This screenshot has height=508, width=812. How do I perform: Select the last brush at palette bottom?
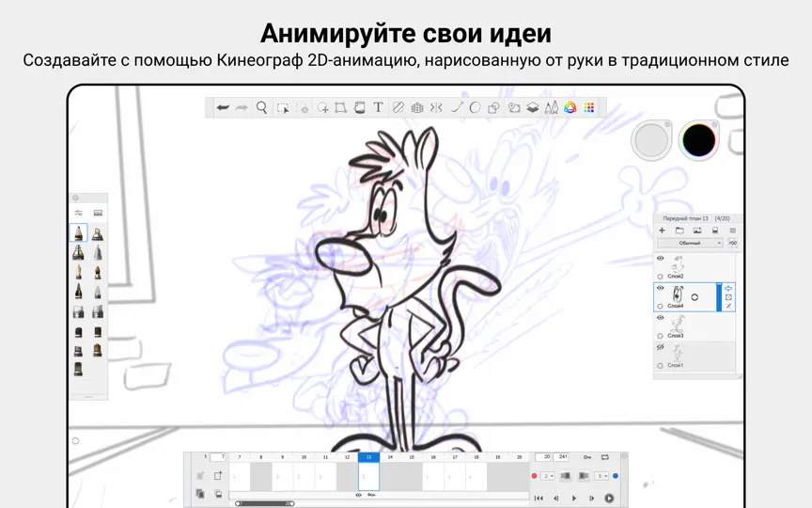point(78,369)
